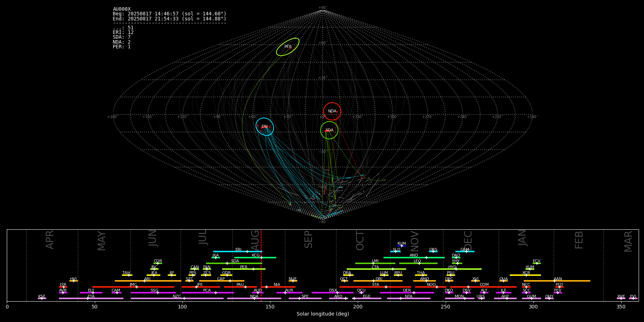Click the NDA activity bar in timeline
This screenshot has height=322, width=644.
click(x=254, y=298)
